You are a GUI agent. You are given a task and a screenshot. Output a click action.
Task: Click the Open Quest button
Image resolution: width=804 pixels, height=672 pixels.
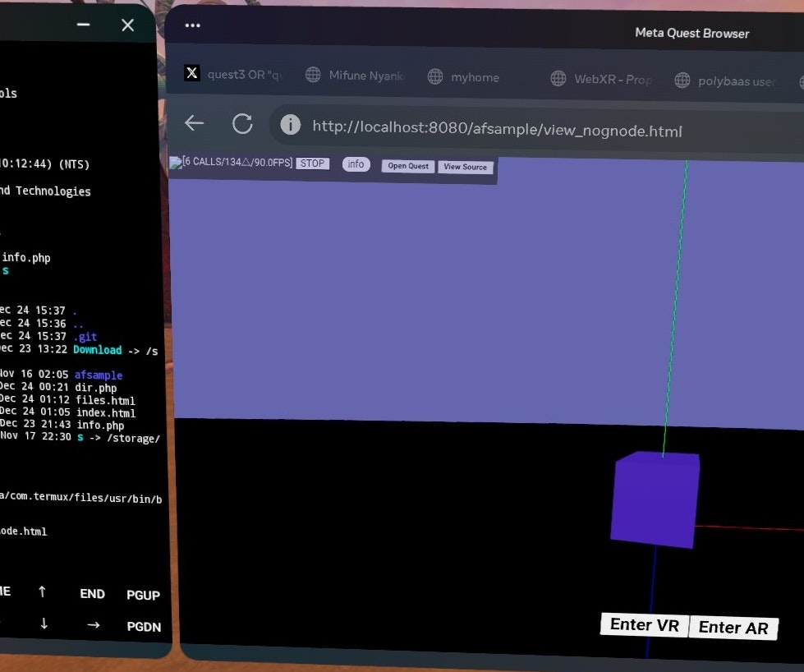(408, 166)
